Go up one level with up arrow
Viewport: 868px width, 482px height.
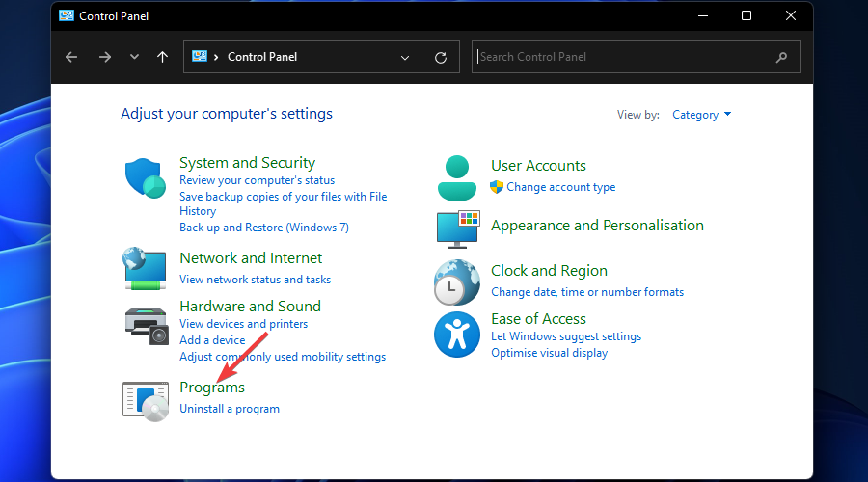[x=162, y=57]
